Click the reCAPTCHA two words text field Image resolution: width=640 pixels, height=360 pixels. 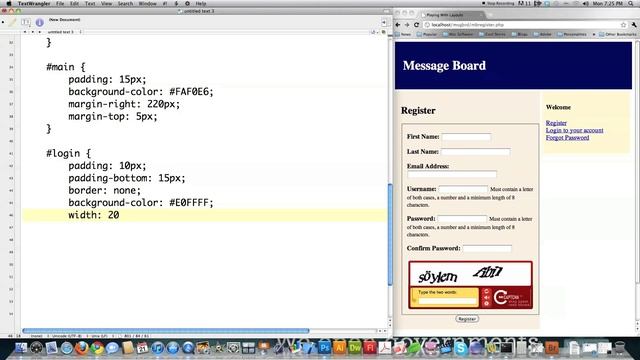coord(447,301)
